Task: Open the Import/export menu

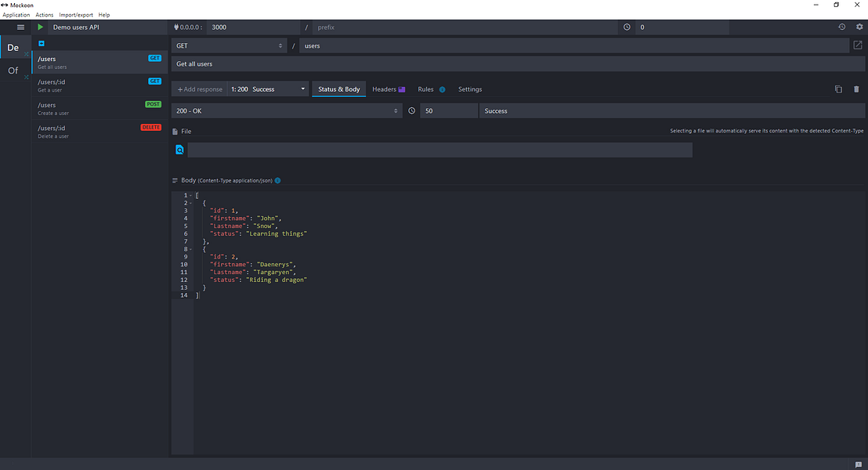Action: tap(76, 15)
